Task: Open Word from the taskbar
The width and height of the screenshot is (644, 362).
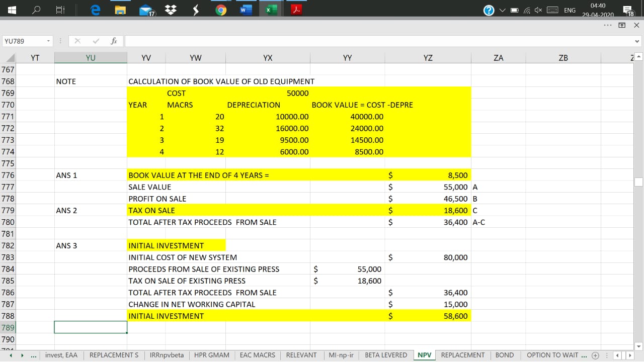Action: pyautogui.click(x=246, y=11)
